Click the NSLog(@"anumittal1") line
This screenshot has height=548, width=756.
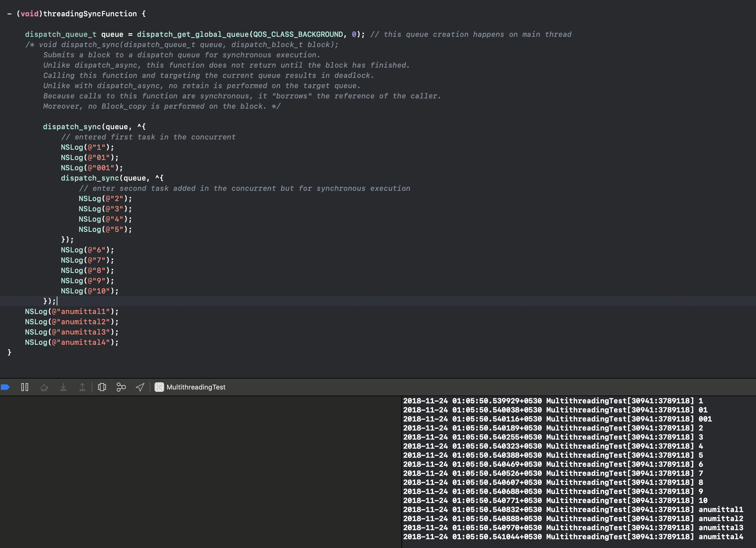coord(72,312)
